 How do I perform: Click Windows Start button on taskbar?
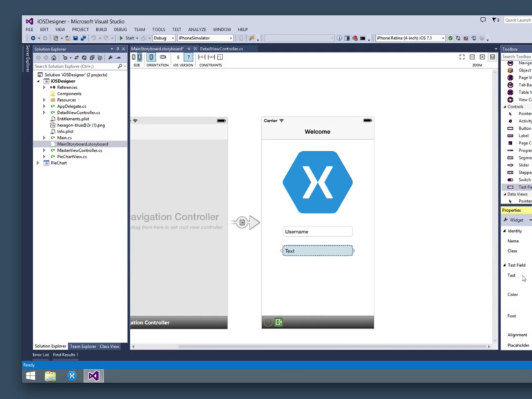click(x=30, y=376)
